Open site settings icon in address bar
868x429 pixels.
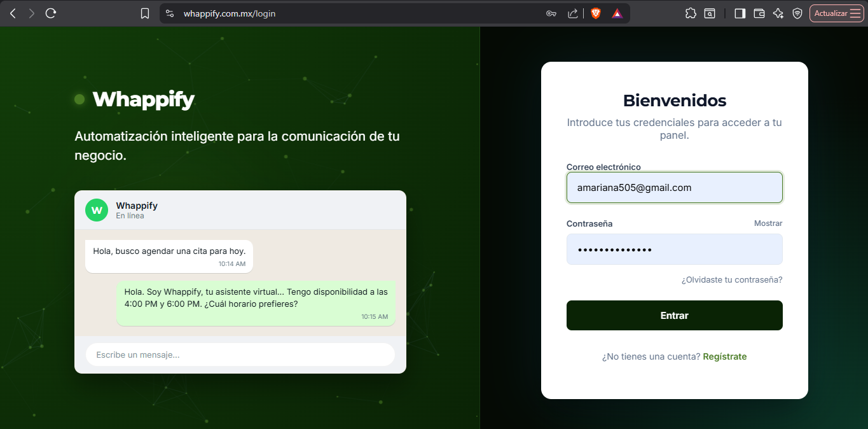click(x=169, y=13)
